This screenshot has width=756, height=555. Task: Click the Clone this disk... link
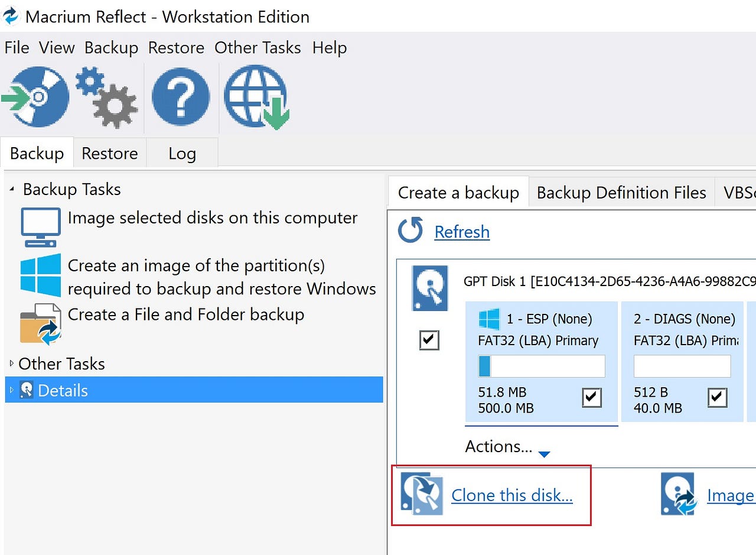[512, 495]
